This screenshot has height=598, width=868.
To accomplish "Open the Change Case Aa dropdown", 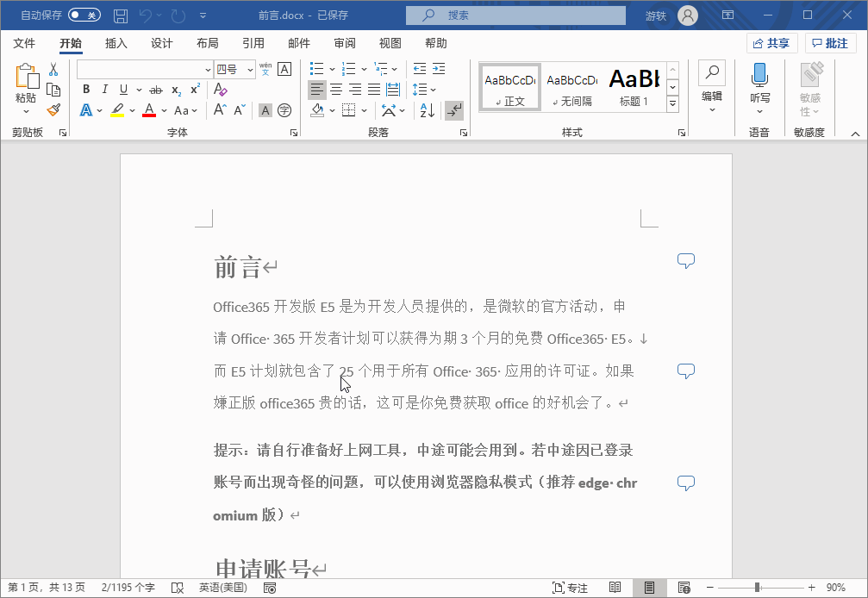I will pyautogui.click(x=185, y=110).
